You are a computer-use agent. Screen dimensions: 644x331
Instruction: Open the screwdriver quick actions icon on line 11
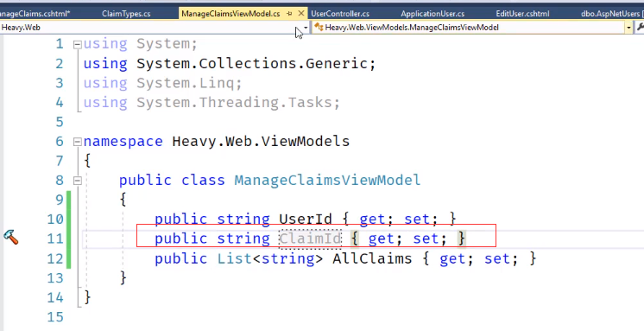tap(11, 238)
